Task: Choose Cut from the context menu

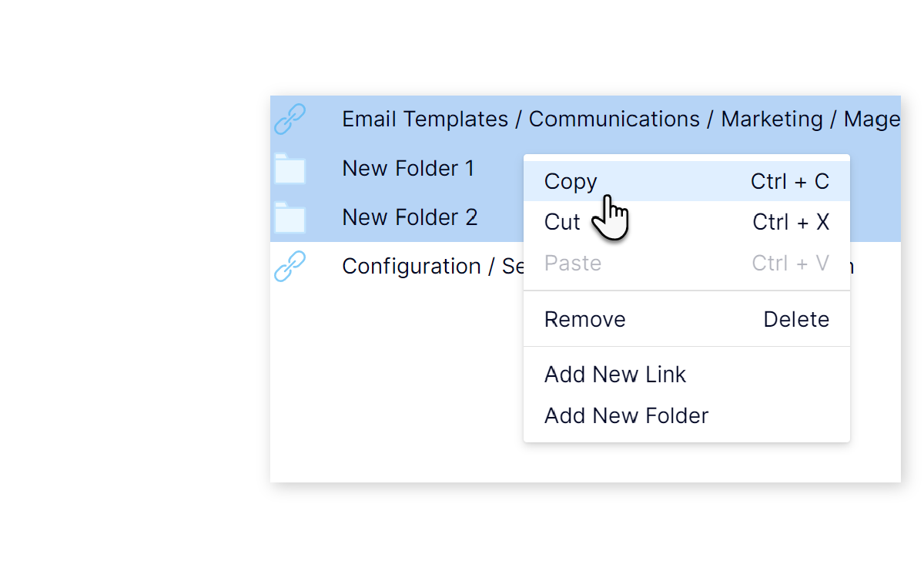Action: [x=562, y=223]
